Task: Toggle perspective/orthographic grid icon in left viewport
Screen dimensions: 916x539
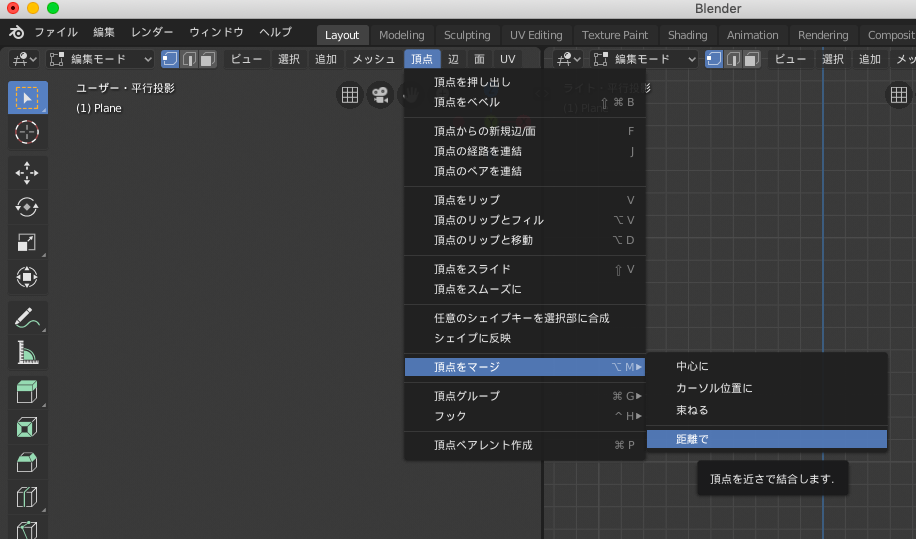Action: pyautogui.click(x=350, y=95)
